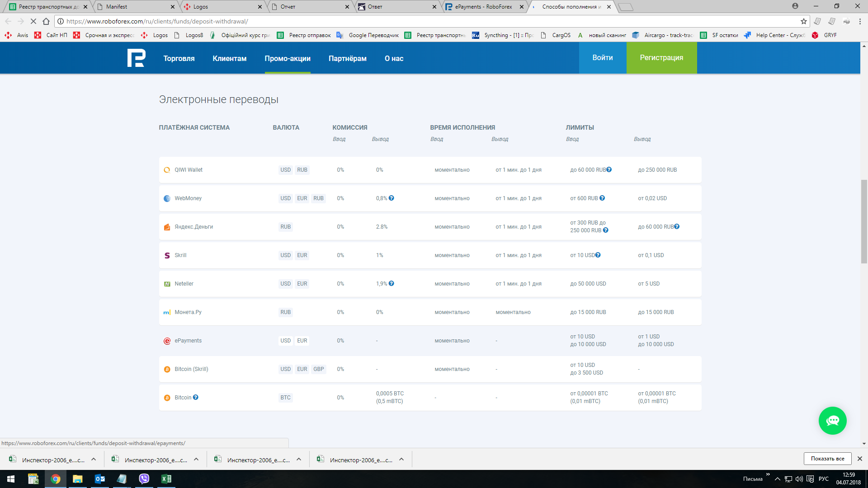
Task: Open the Chrome profile avatar icon
Action: click(x=795, y=6)
